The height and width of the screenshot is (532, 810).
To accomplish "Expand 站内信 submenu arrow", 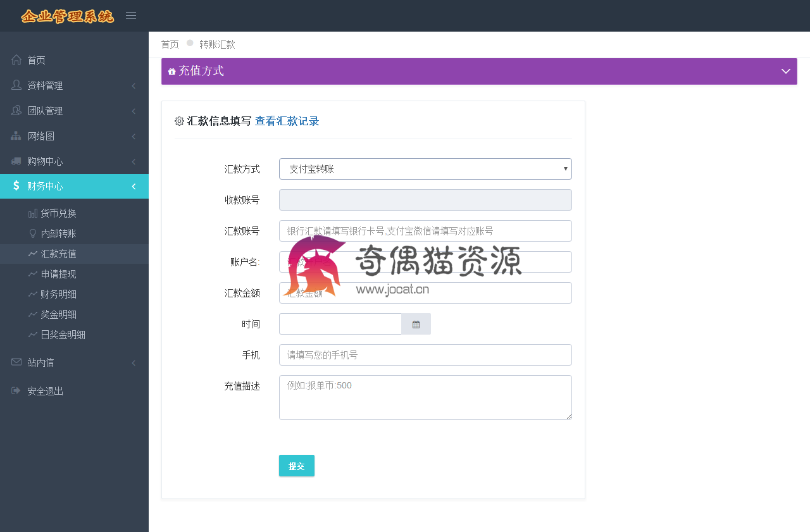I will [134, 362].
